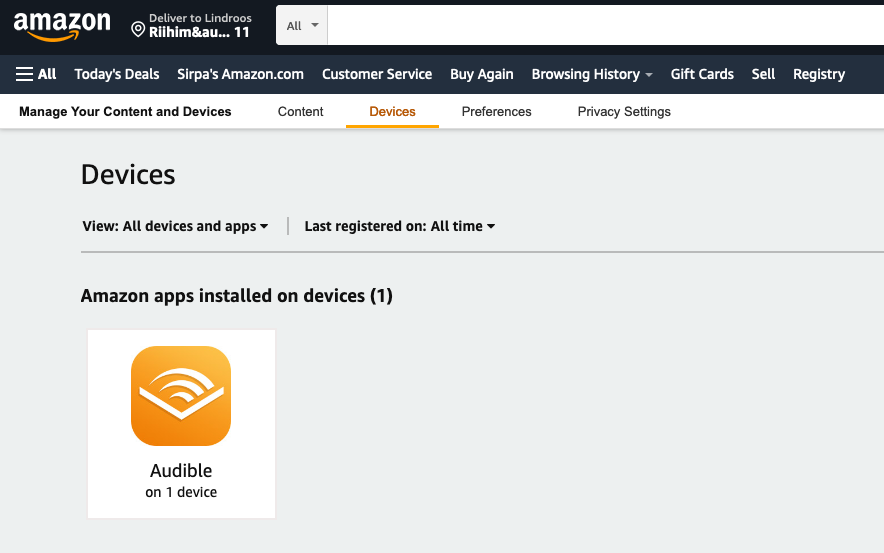Open the Audible on 1 device card
The height and width of the screenshot is (553, 884).
[182, 424]
